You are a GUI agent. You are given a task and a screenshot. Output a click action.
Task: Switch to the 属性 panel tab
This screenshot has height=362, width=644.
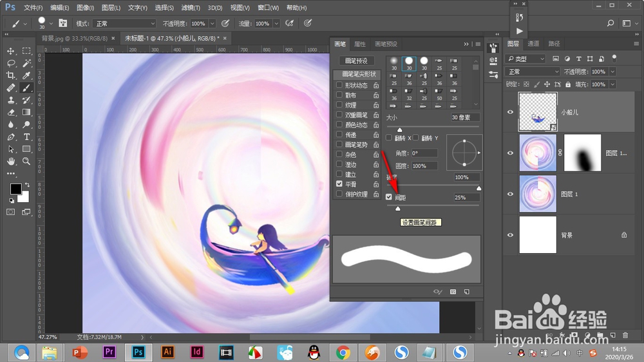(360, 44)
